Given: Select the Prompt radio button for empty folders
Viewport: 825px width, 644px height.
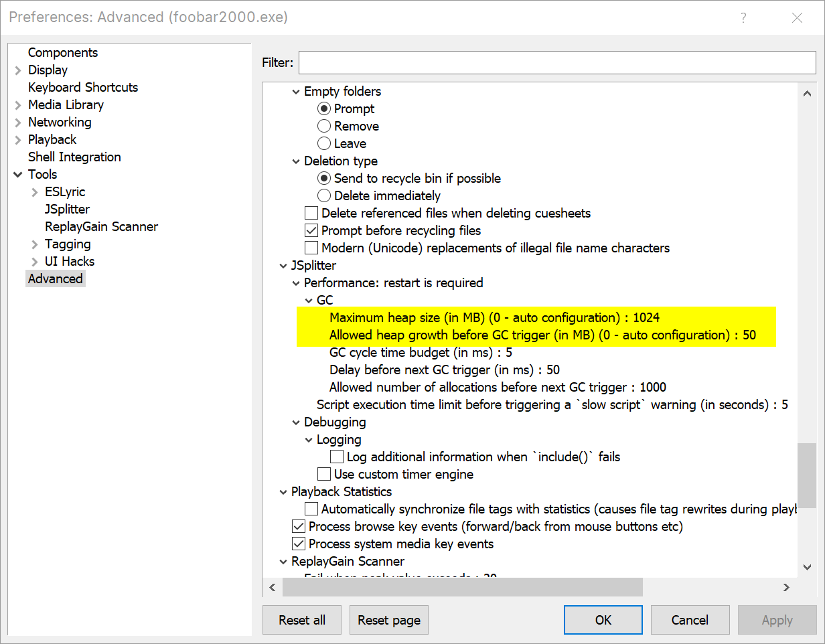Looking at the screenshot, I should (324, 108).
